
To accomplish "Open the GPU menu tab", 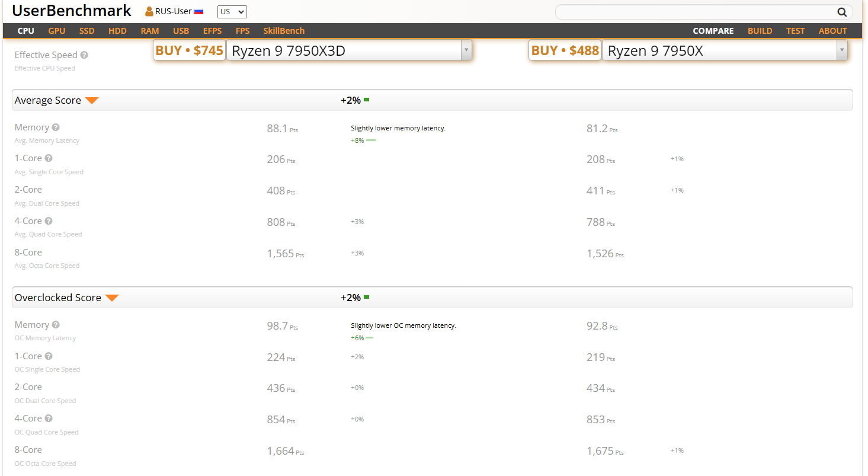I will pyautogui.click(x=57, y=31).
